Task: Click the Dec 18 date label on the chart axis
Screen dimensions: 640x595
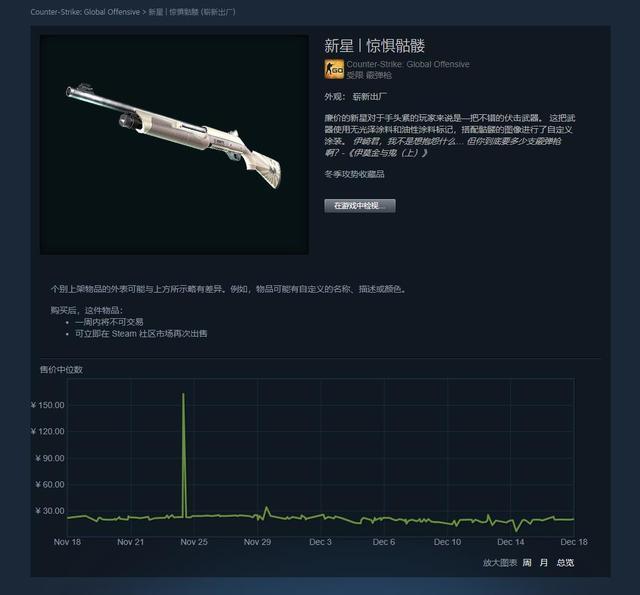Action: pos(574,542)
